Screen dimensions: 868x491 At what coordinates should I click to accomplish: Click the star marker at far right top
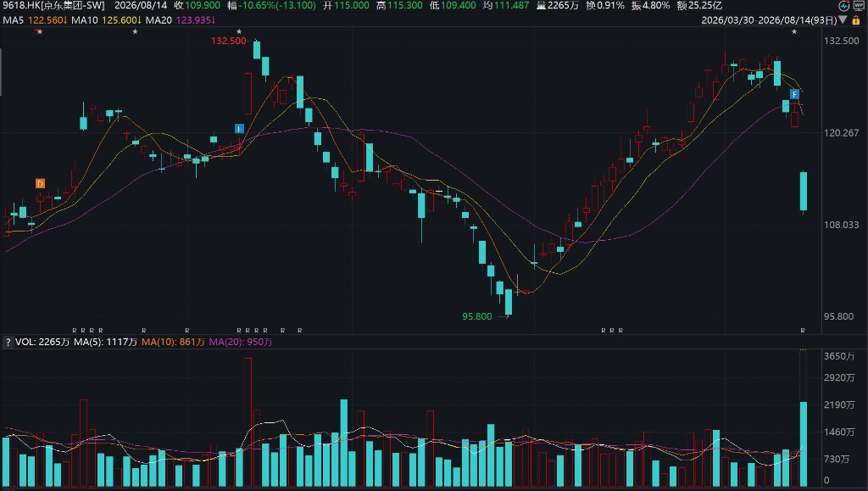(x=793, y=31)
